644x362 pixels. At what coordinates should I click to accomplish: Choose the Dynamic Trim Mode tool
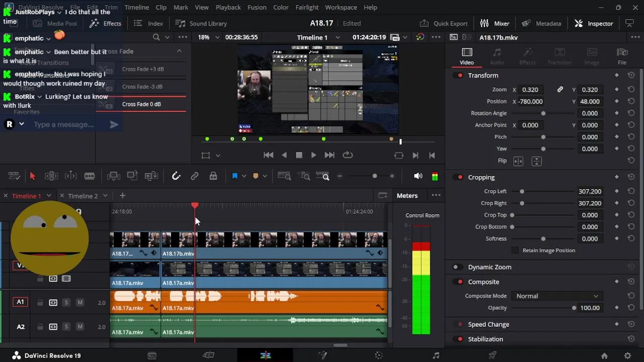(x=70, y=176)
